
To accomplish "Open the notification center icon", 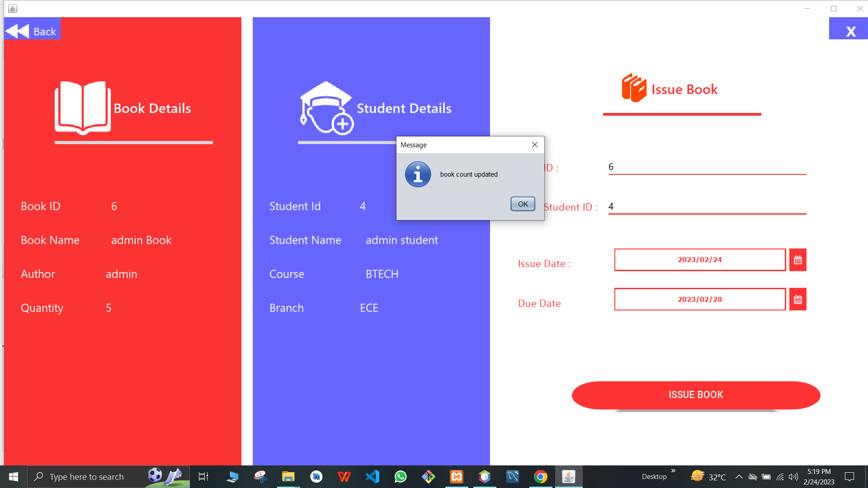I will tap(849, 477).
